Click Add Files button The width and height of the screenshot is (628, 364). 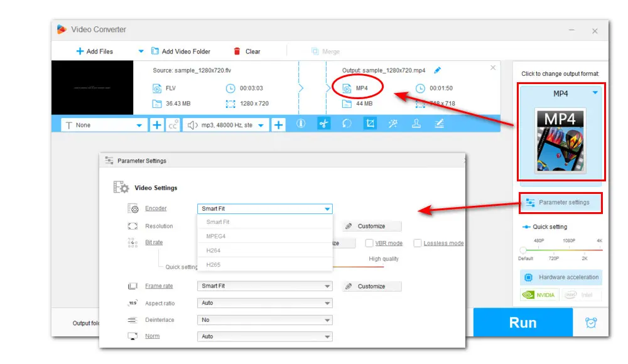point(95,51)
